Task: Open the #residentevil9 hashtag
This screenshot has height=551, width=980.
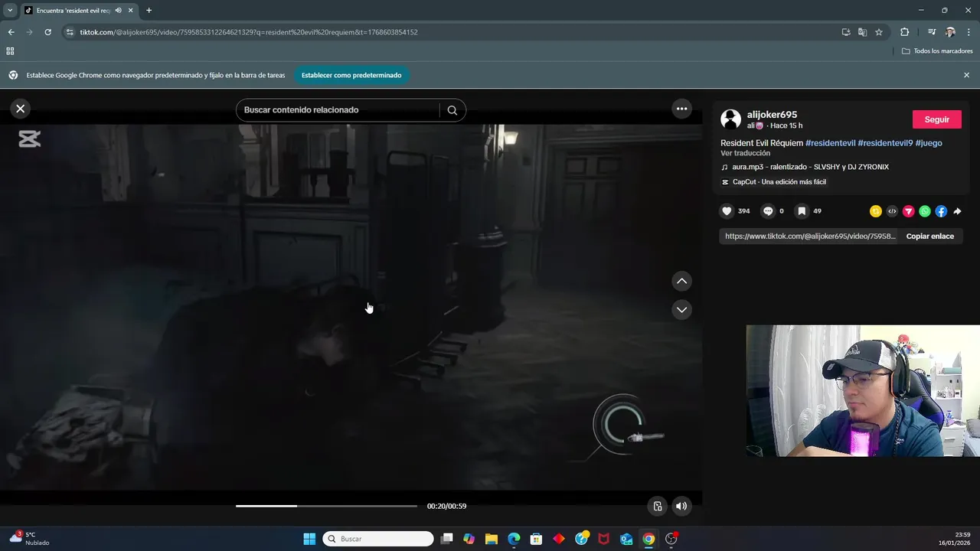Action: coord(885,143)
